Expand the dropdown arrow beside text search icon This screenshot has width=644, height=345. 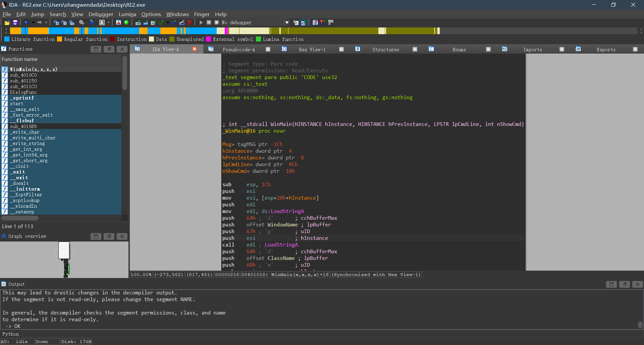[108, 22]
